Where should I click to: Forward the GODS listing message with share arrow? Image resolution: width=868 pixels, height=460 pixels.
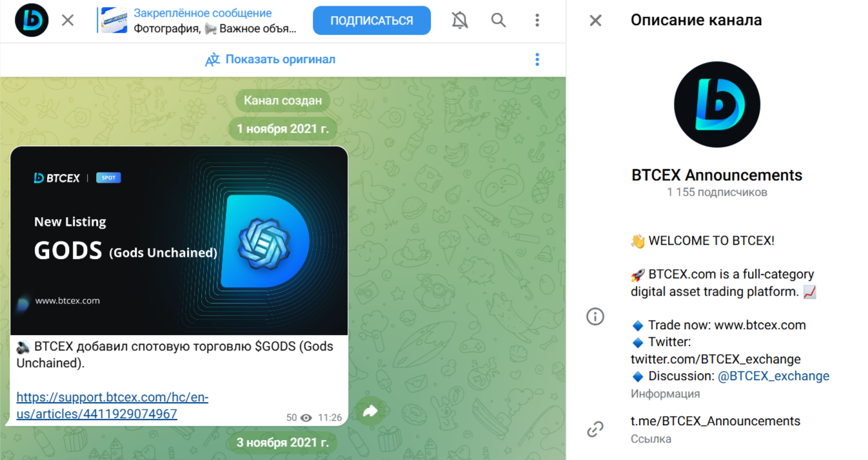(370, 411)
